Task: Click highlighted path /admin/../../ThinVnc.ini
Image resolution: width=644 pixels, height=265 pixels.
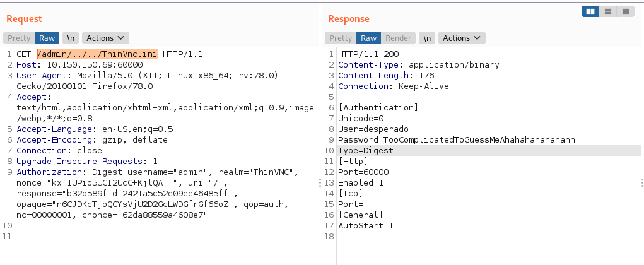Action: pyautogui.click(x=97, y=54)
